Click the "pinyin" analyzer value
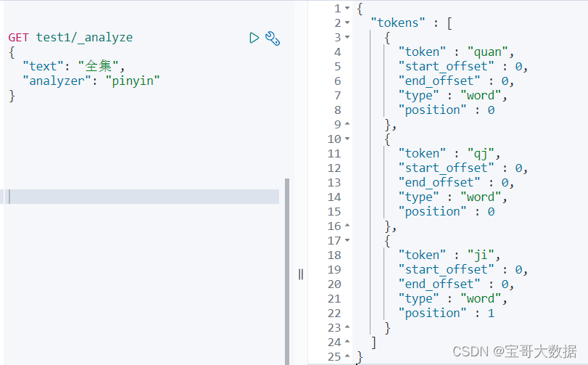 (x=133, y=81)
